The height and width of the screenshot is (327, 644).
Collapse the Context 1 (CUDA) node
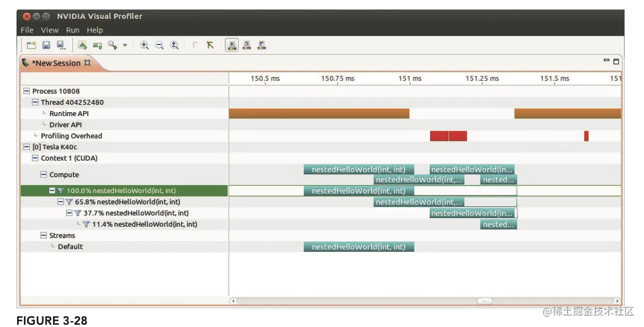coord(35,158)
